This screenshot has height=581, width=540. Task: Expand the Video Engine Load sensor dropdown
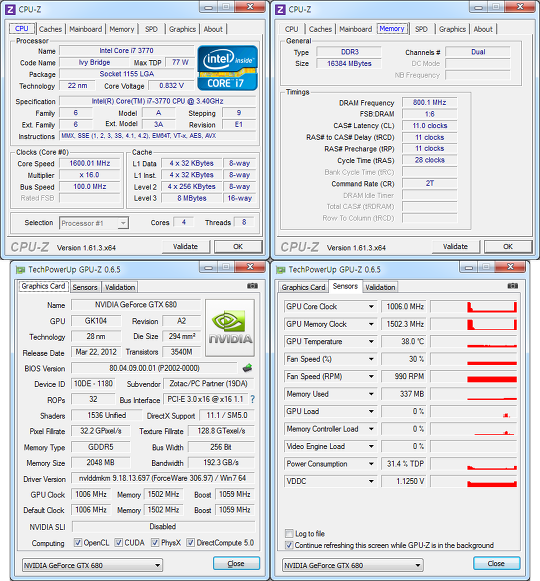(x=371, y=446)
